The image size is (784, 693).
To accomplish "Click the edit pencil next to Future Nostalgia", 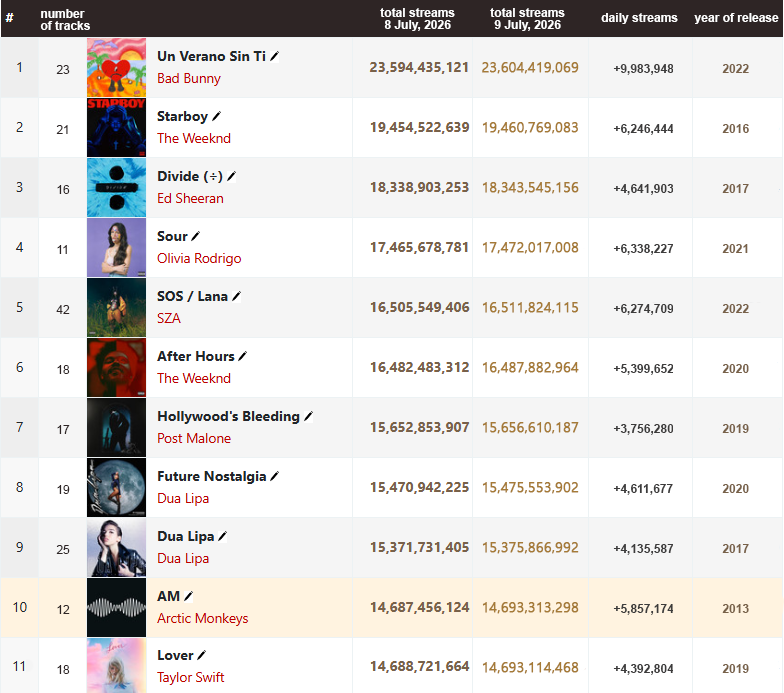I will 274,476.
